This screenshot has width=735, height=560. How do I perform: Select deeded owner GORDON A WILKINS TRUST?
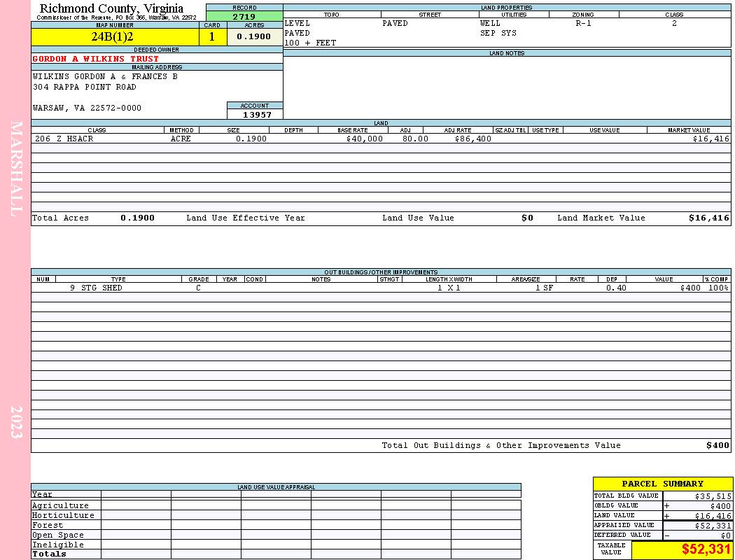point(96,59)
